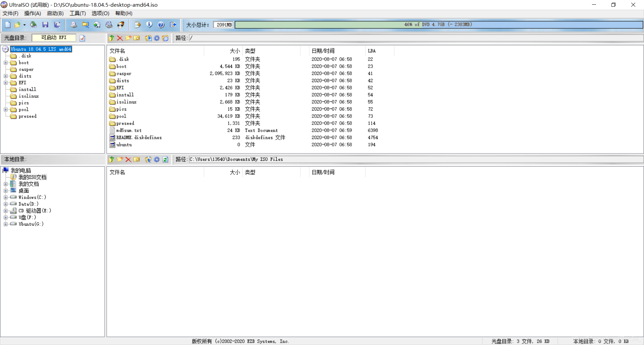Expand the EFI folder in disc tree

pyautogui.click(x=6, y=83)
